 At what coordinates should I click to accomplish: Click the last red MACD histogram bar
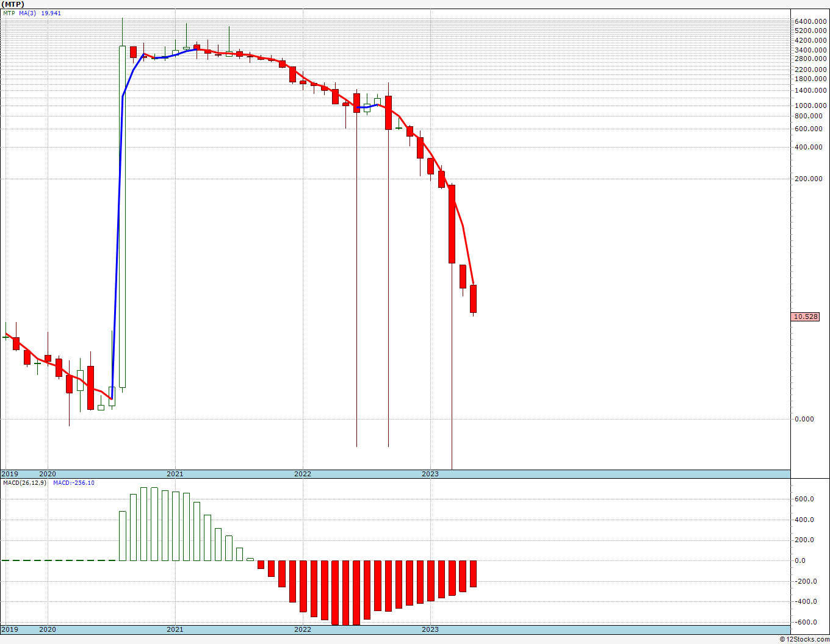pyautogui.click(x=473, y=574)
